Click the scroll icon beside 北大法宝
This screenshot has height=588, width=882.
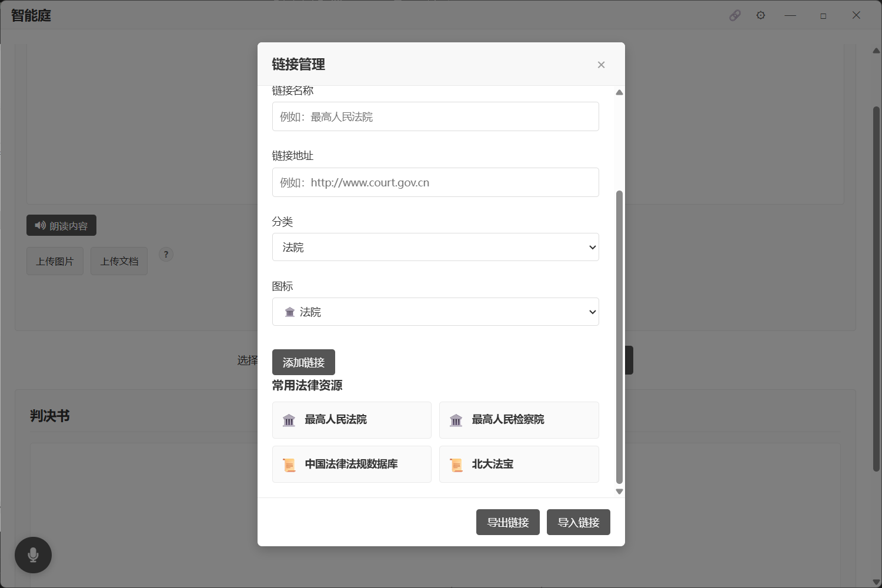point(456,464)
